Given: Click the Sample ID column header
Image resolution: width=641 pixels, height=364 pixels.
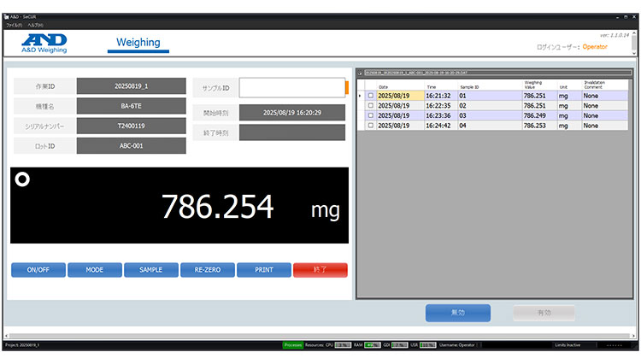Looking at the screenshot, I should (490, 85).
